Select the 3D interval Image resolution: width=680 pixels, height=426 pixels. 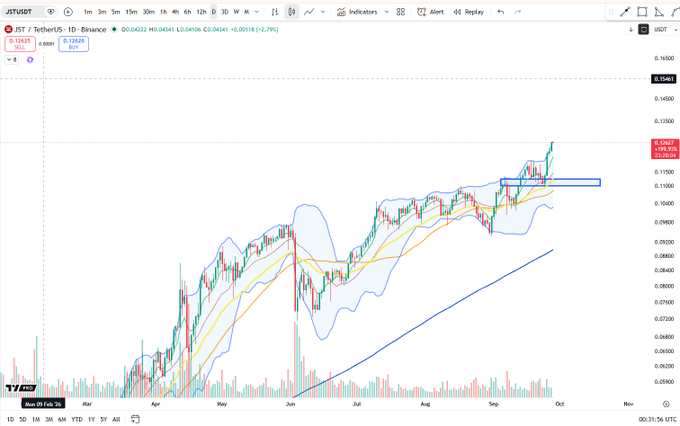[225, 12]
